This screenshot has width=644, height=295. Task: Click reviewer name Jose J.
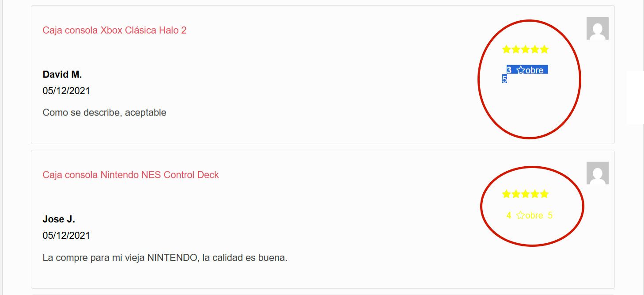59,219
